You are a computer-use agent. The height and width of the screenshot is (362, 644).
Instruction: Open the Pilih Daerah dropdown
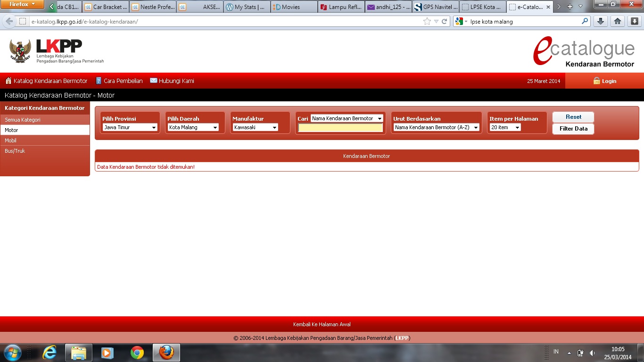(193, 127)
